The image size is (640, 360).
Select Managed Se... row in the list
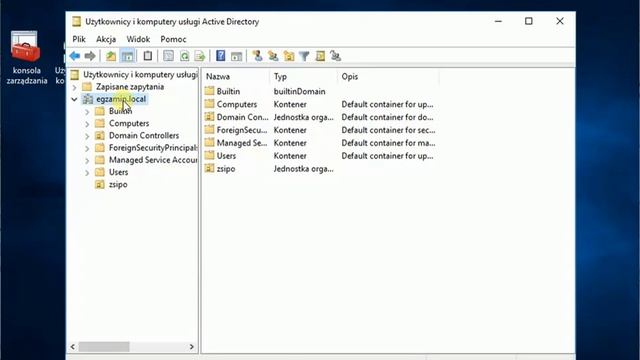click(x=320, y=143)
